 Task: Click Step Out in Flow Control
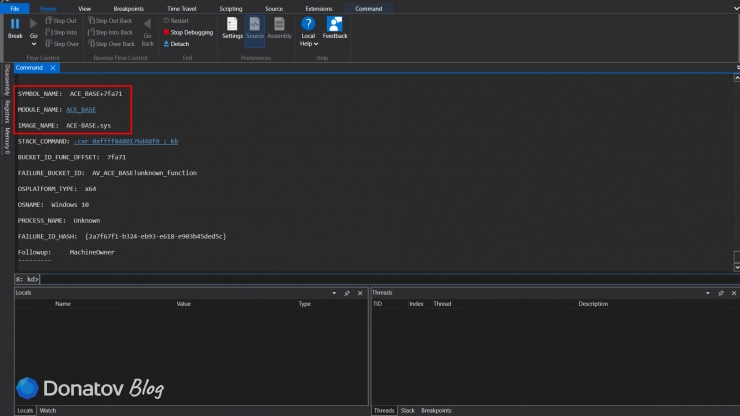pyautogui.click(x=61, y=21)
